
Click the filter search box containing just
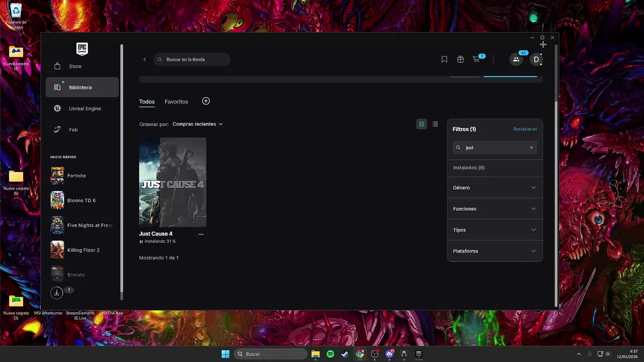(x=495, y=148)
